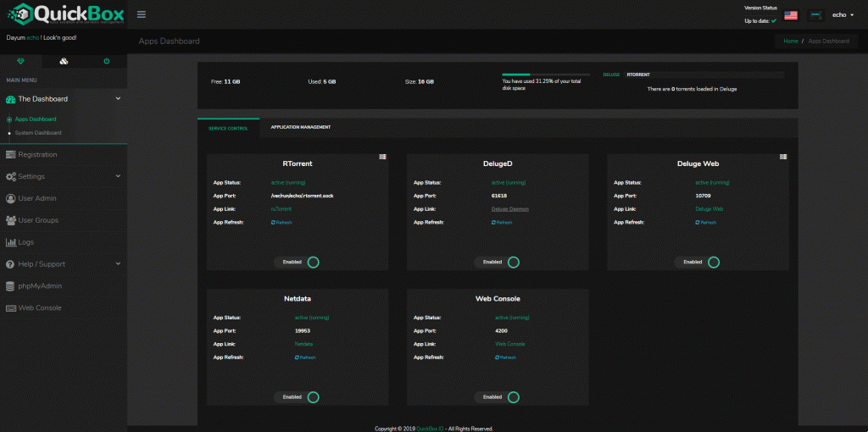Select the Deluge torrents tab
The image size is (868, 432).
[x=611, y=75]
